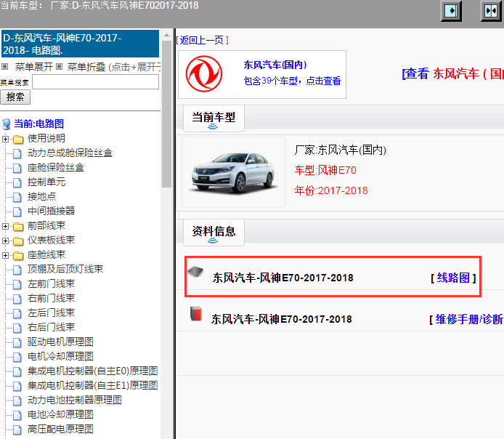Click the single-arrow panel toggle icon at top right
Screen dimensions: 504x439
[x=451, y=11]
